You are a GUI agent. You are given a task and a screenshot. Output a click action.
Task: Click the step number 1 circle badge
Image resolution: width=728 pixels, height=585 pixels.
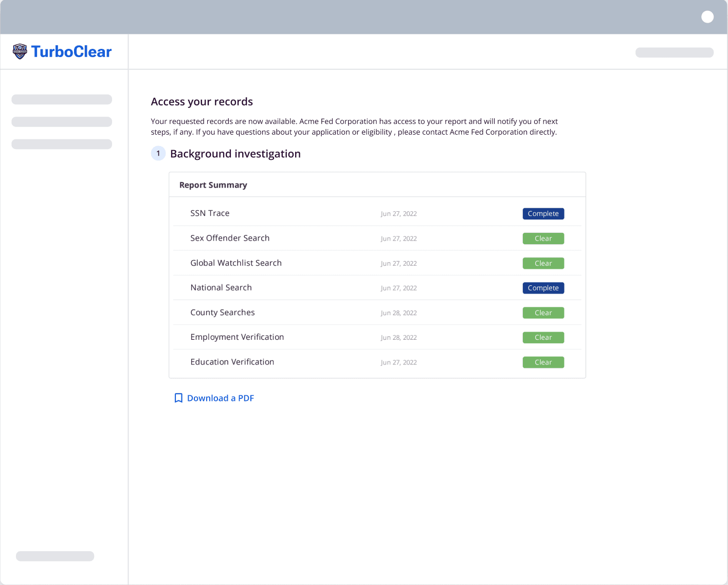click(x=158, y=153)
